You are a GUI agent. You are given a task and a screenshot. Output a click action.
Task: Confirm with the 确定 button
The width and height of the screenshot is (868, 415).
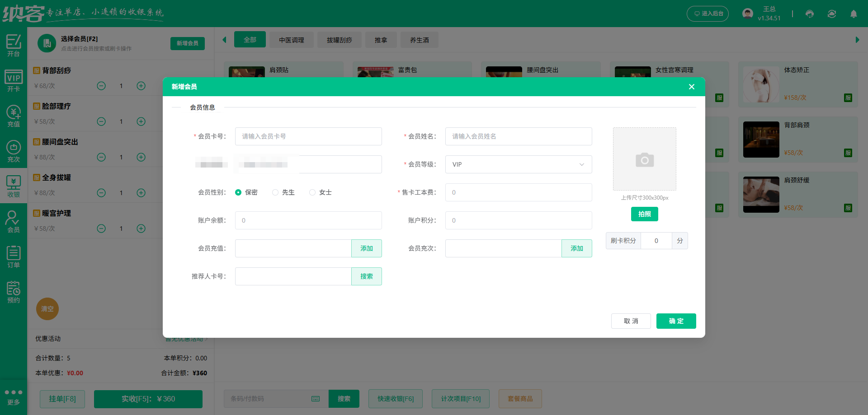coord(676,321)
